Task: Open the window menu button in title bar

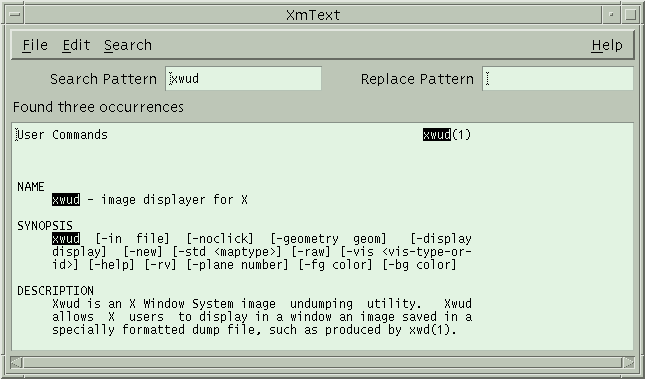Action: click(x=15, y=15)
